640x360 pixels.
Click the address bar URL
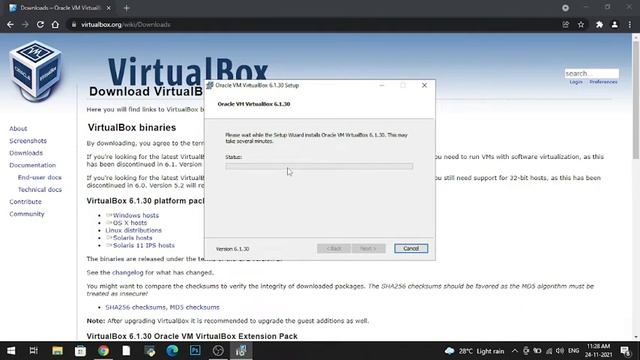(x=126, y=24)
